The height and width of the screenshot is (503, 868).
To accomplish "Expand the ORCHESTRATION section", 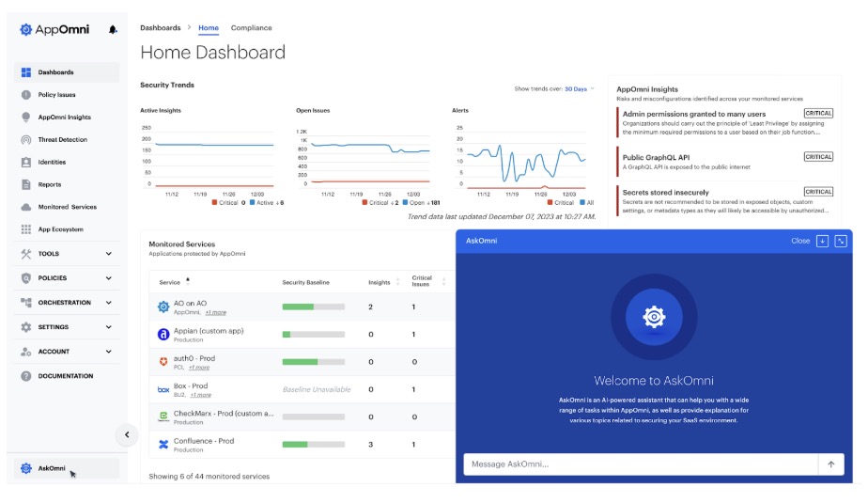I will coord(66,303).
